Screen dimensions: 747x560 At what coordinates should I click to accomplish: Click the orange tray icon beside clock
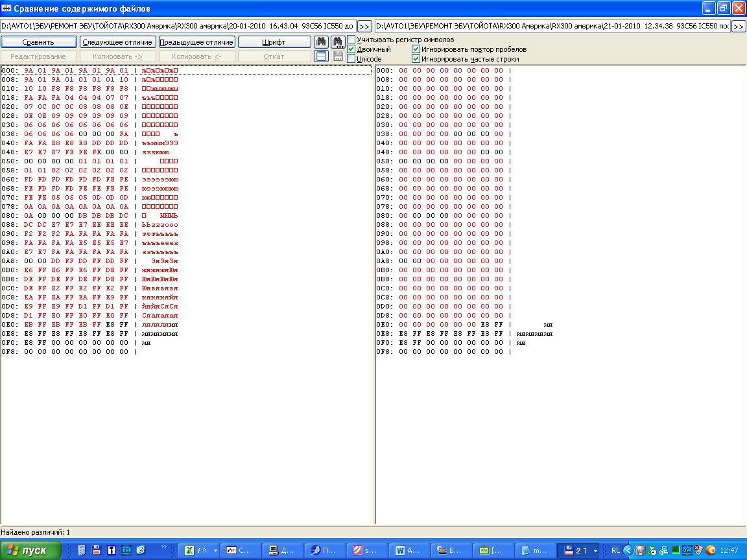710,550
